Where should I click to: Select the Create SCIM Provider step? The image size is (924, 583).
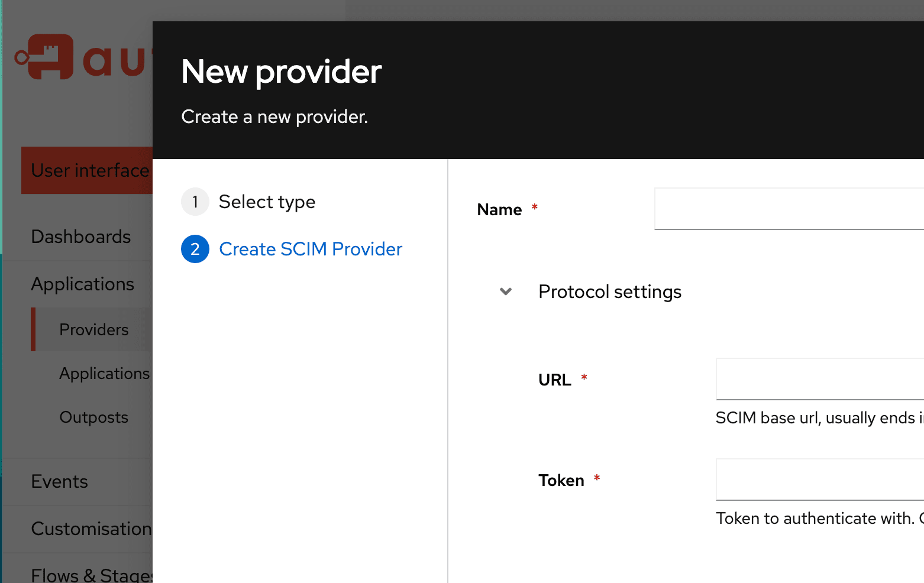311,250
